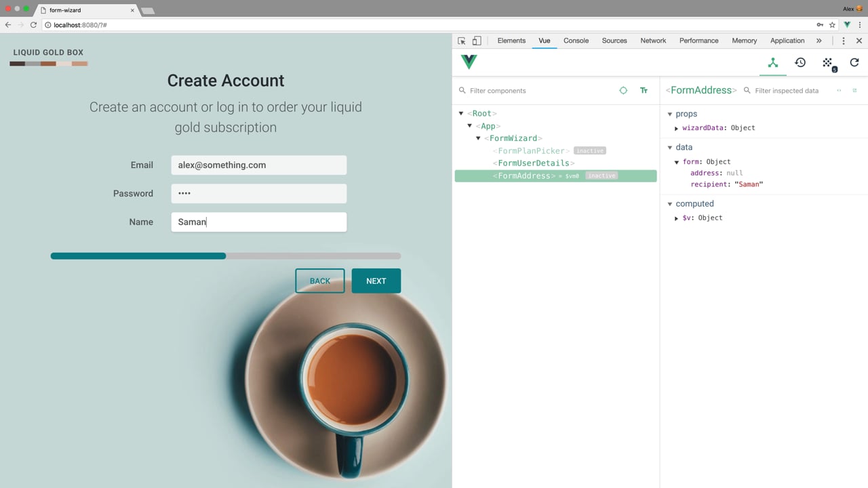Collapse the App tree node arrow
The image size is (868, 488).
point(469,126)
